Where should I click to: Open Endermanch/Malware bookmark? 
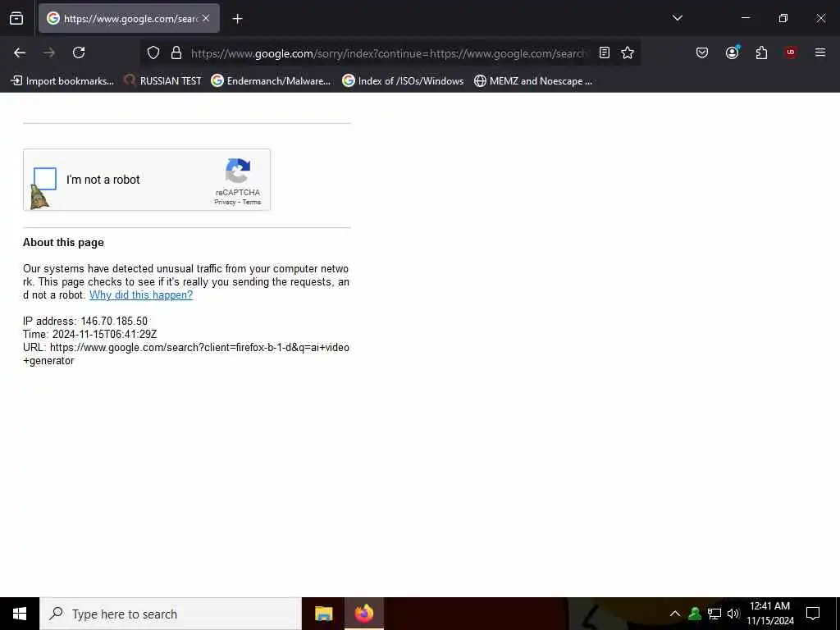tap(271, 81)
